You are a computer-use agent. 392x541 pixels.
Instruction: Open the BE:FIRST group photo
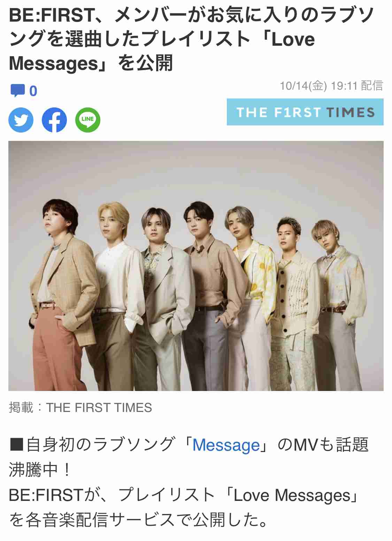(x=196, y=266)
